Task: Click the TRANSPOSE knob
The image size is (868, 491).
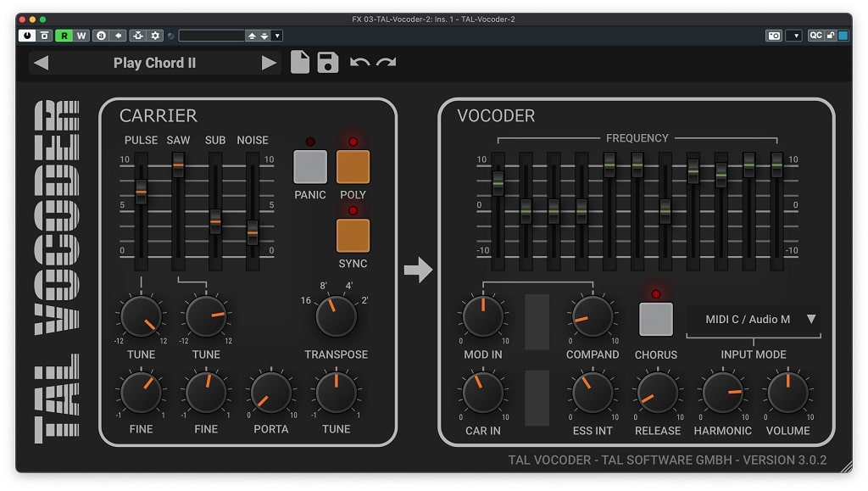Action: [336, 316]
